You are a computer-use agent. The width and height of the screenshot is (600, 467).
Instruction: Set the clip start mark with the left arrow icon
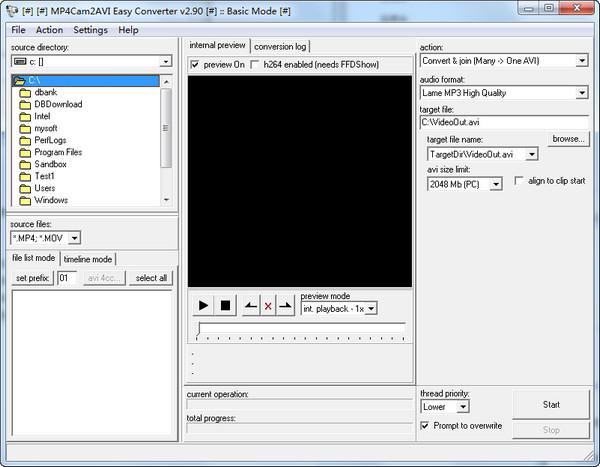[x=251, y=305]
